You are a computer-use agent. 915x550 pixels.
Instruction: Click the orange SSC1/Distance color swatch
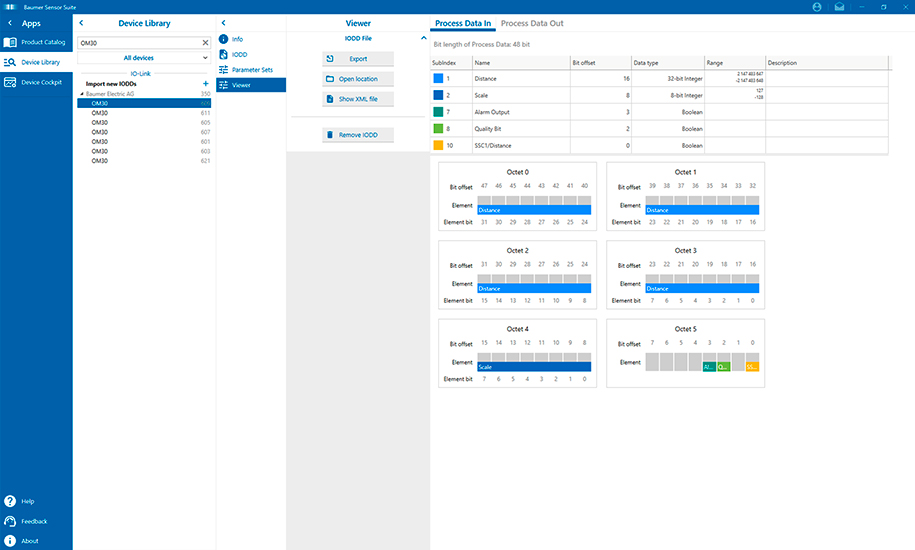click(x=438, y=146)
